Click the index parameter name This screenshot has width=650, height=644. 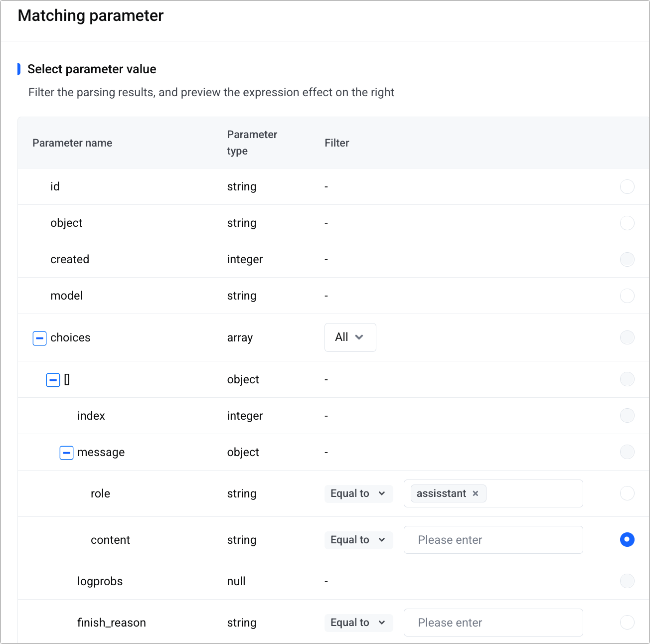coord(91,416)
